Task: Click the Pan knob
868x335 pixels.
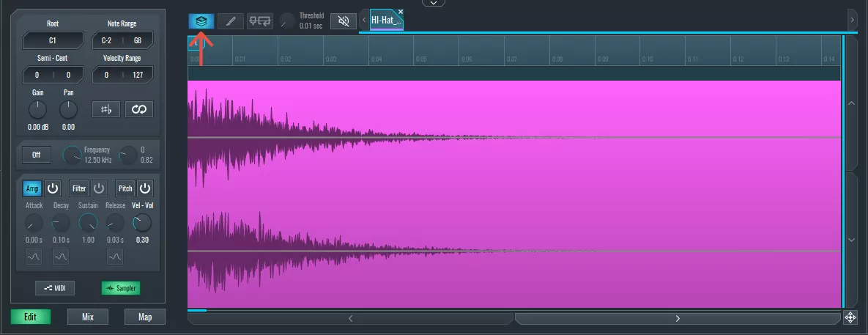Action: coord(69,110)
